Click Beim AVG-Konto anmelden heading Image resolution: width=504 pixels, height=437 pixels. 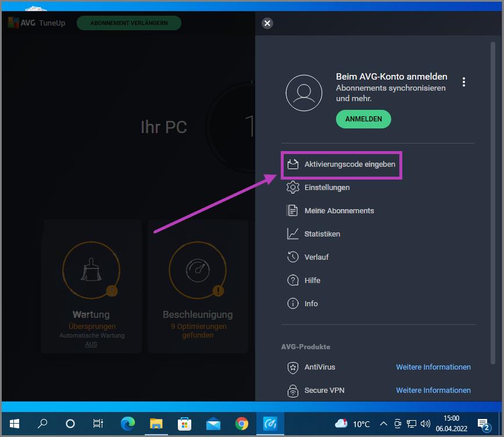(x=391, y=77)
